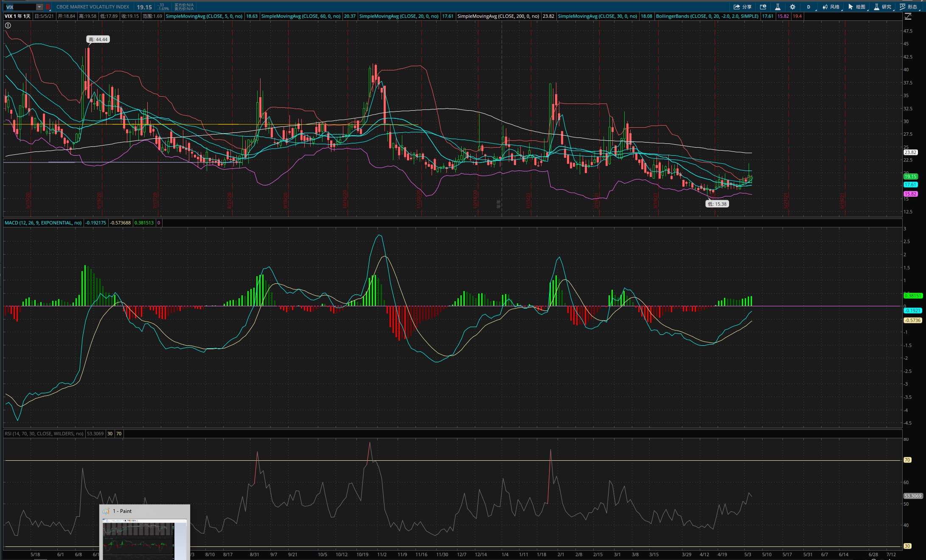Image resolution: width=926 pixels, height=560 pixels.
Task: Open chart settings gear icon
Action: pyautogui.click(x=792, y=7)
